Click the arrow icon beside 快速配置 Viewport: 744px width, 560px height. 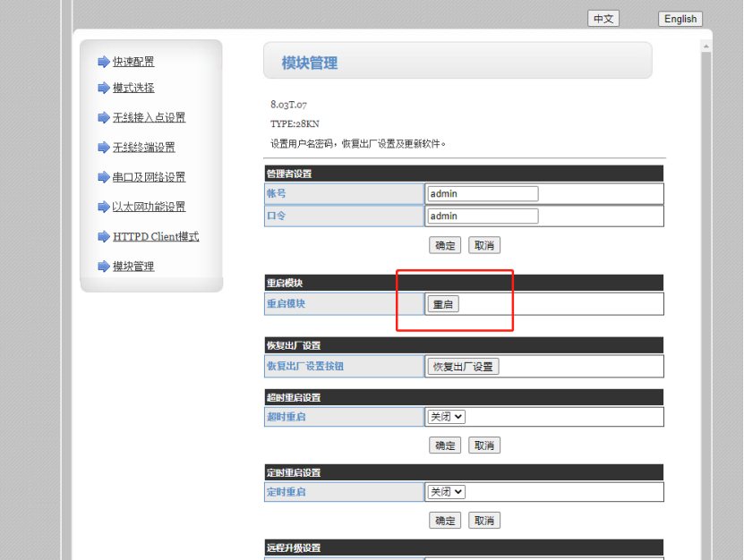[103, 62]
